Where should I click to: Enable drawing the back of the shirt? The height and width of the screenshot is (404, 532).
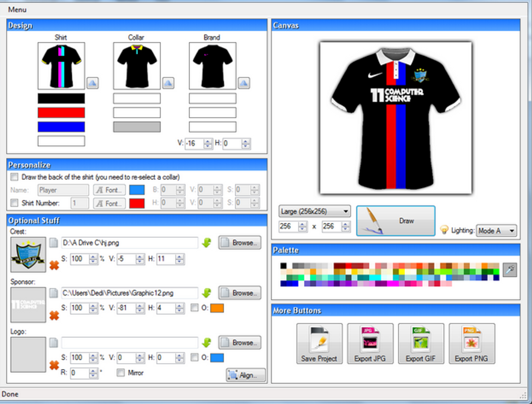(x=14, y=177)
